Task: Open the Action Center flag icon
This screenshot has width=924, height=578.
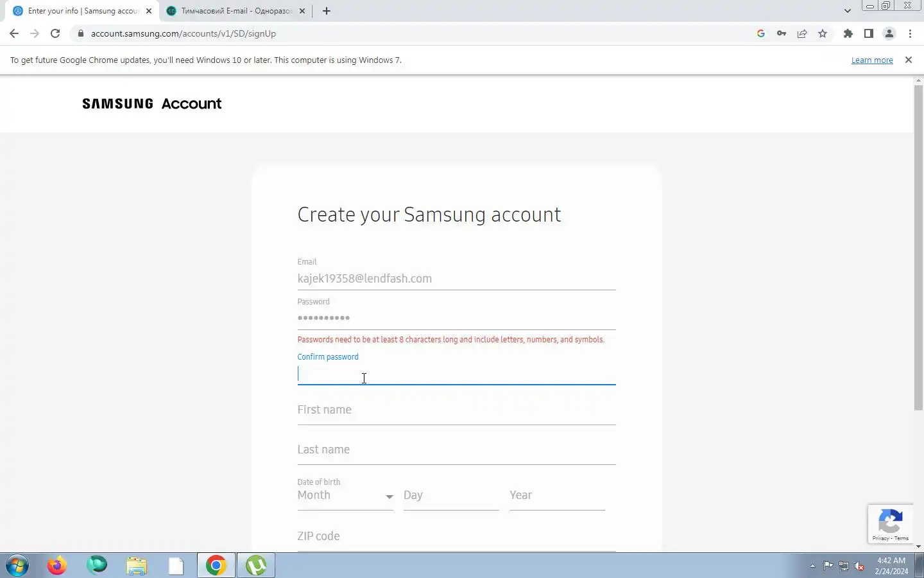Action: click(828, 566)
